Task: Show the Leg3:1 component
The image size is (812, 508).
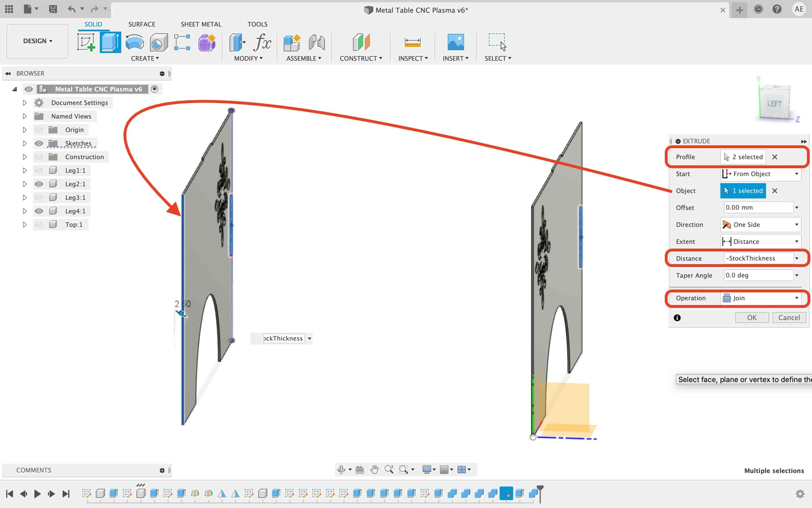Action: [39, 198]
